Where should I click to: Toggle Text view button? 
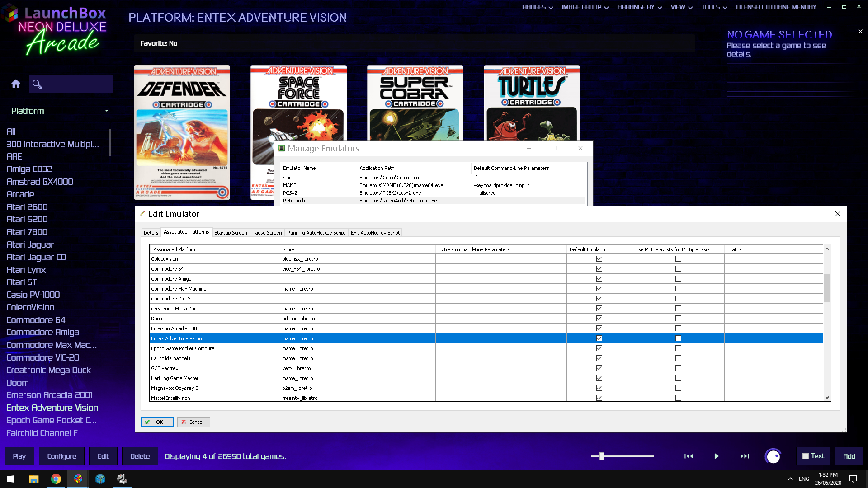pyautogui.click(x=813, y=456)
